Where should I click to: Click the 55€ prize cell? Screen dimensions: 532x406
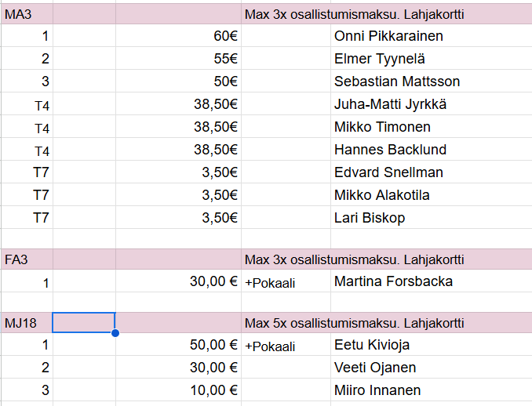pos(178,59)
